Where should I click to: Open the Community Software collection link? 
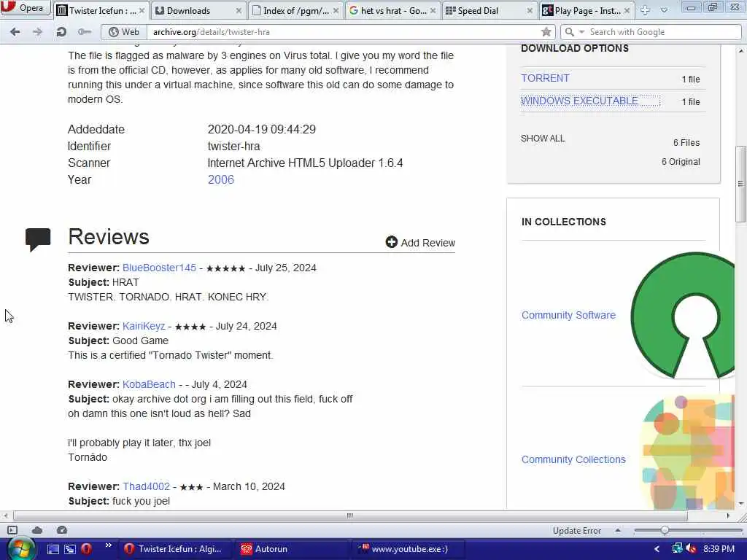click(x=568, y=315)
